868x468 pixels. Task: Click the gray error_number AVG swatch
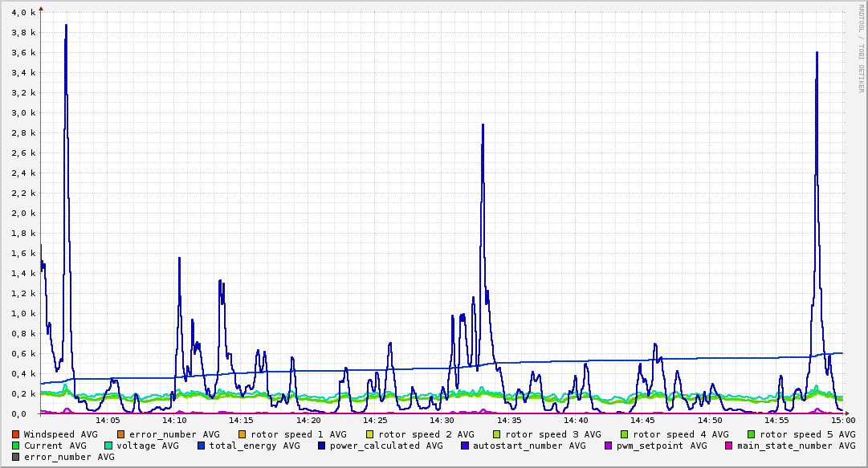tap(15, 457)
